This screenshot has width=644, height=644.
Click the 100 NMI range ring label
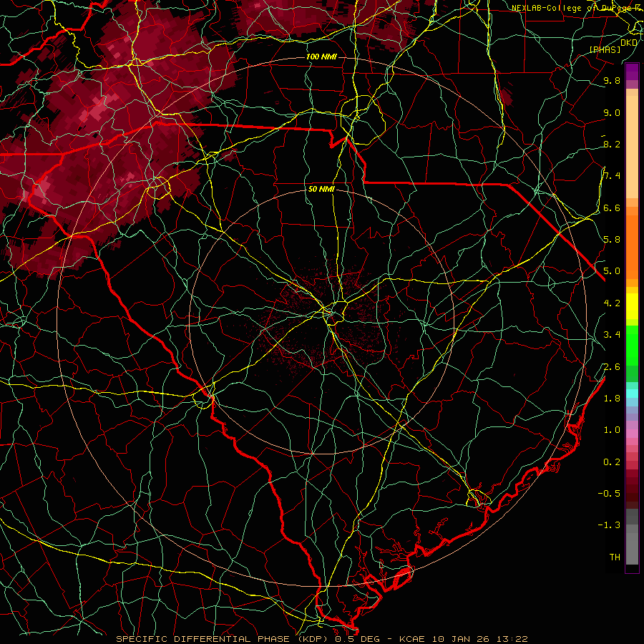click(321, 57)
